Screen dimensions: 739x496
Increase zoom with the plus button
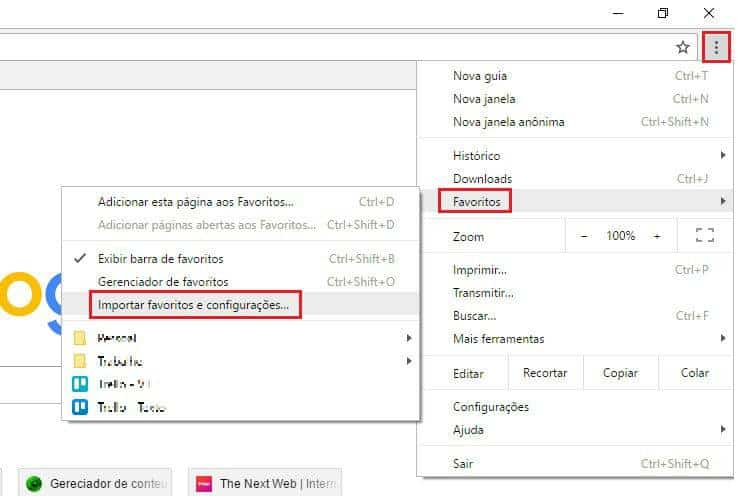point(657,236)
